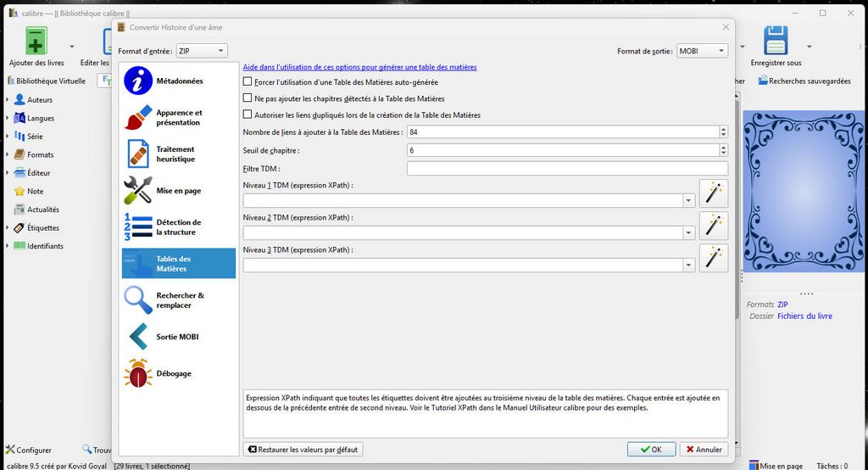Viewport: 868px width, 470px height.
Task: Open the table of contents help link
Action: pyautogui.click(x=359, y=67)
